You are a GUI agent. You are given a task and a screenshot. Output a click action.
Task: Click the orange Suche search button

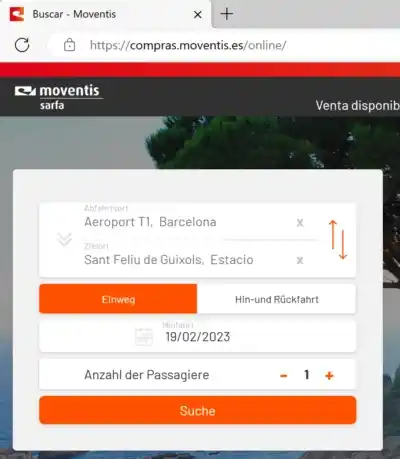pos(198,410)
